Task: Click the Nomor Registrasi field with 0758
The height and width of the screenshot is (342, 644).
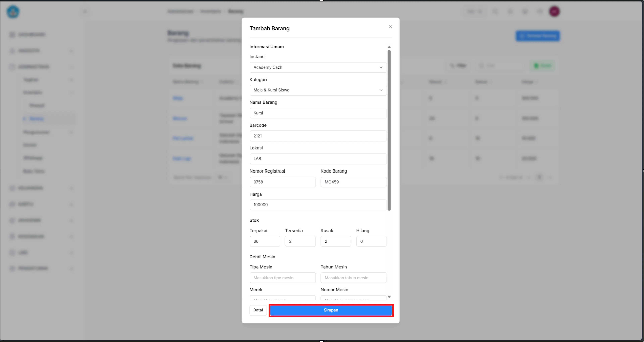Action: tap(282, 182)
